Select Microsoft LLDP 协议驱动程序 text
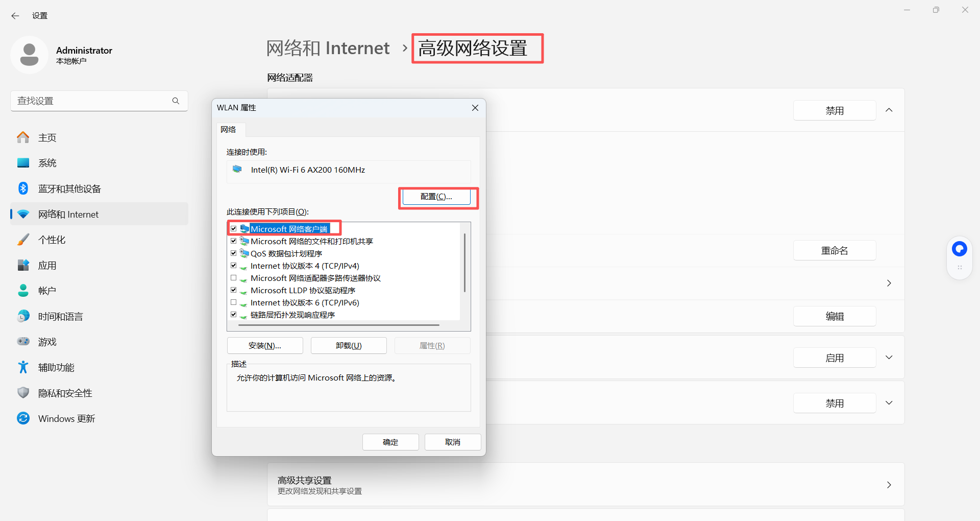This screenshot has width=980, height=521. (x=303, y=290)
